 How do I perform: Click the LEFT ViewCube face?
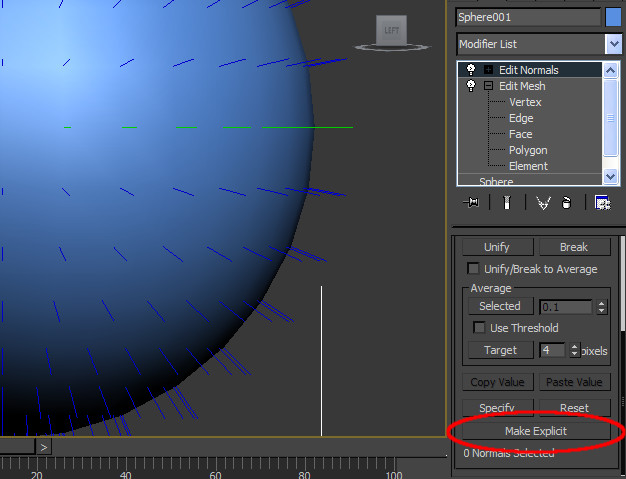391,30
